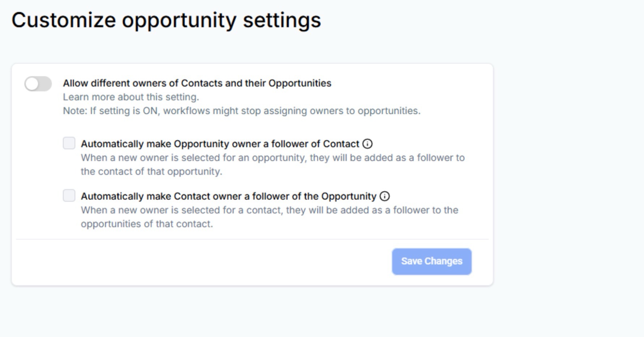
Task: Click label Automatically make Contact owner a follower
Action: [x=228, y=196]
